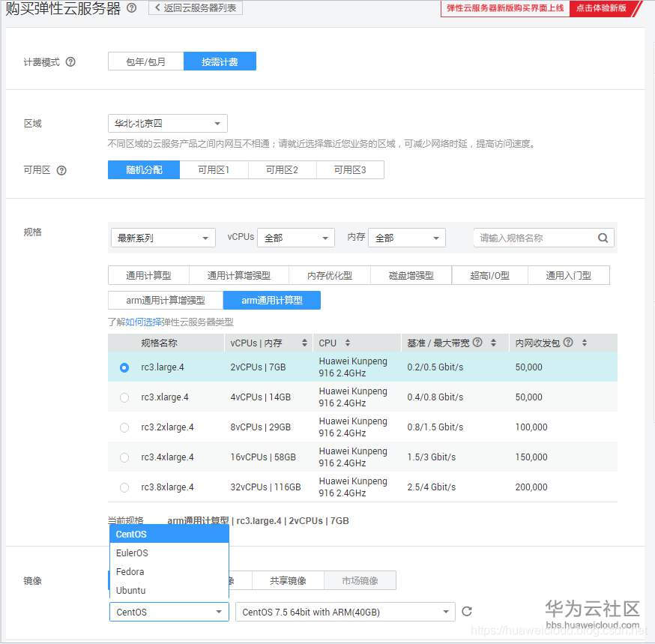The width and height of the screenshot is (655, 644).
Task: Select Ubuntu in dropdown list
Action: pos(169,591)
